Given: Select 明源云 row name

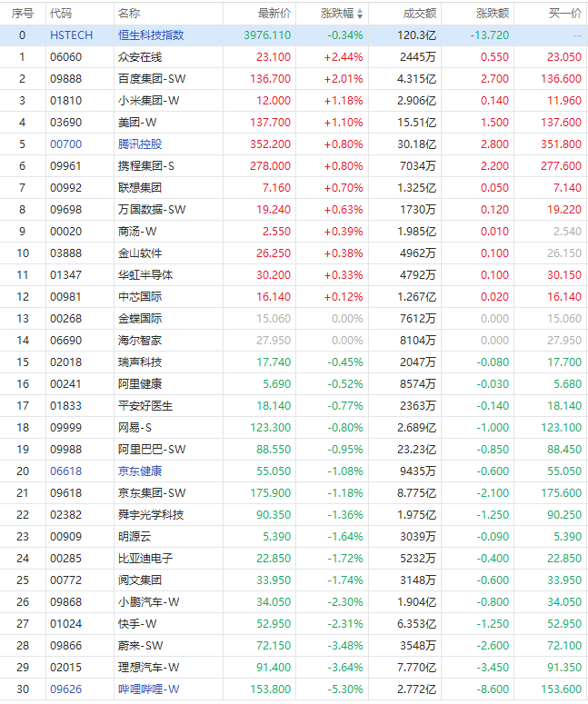Looking at the screenshot, I should pyautogui.click(x=135, y=537).
